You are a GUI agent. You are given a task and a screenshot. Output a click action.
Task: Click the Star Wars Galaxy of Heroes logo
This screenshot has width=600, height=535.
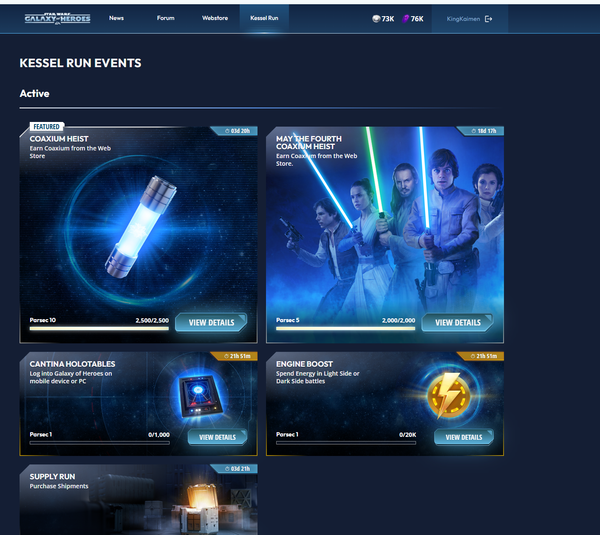coord(57,18)
